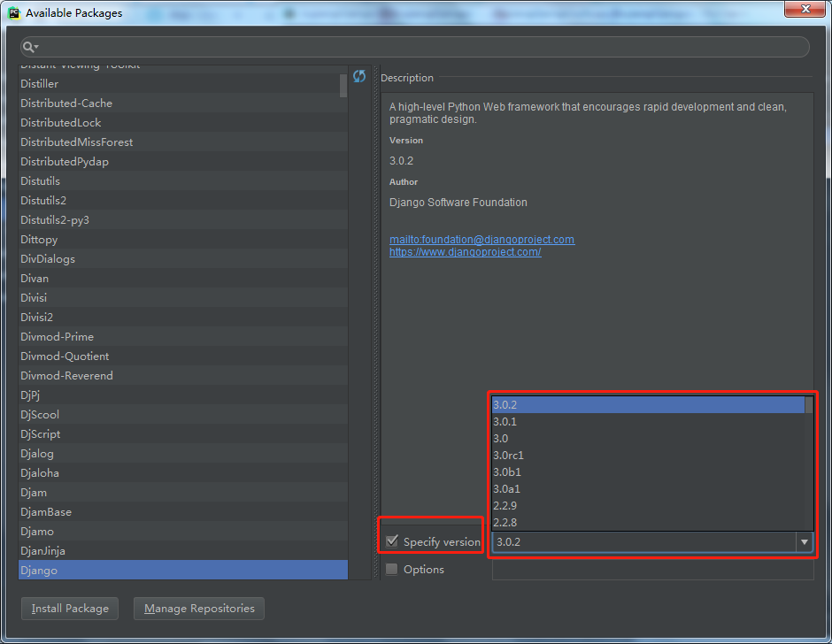Choose the Djamo package

coord(183,531)
